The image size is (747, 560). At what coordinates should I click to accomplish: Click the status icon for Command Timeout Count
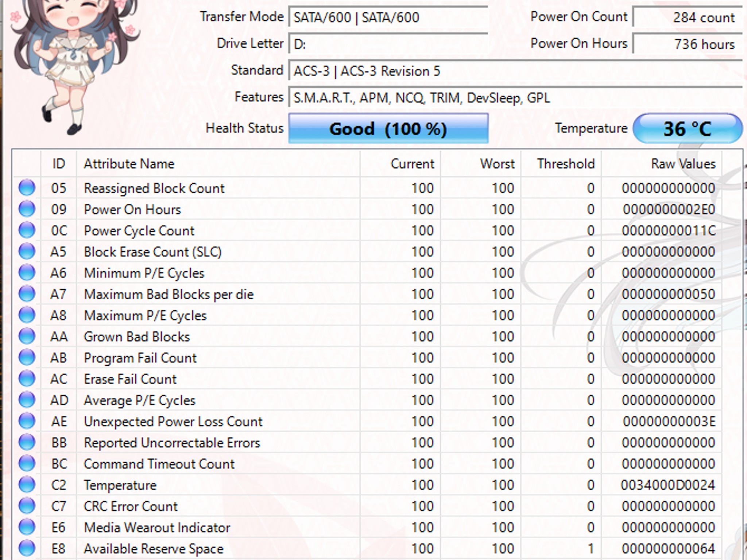click(x=27, y=463)
